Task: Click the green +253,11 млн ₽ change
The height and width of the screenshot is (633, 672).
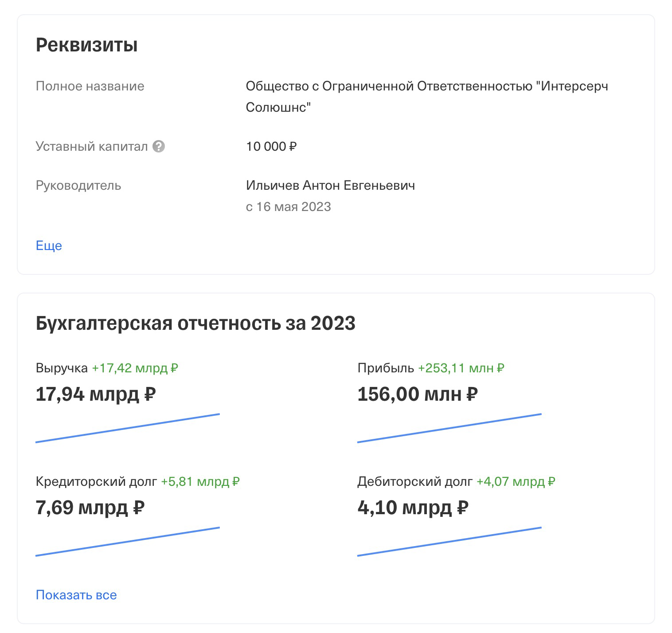Action: click(461, 368)
